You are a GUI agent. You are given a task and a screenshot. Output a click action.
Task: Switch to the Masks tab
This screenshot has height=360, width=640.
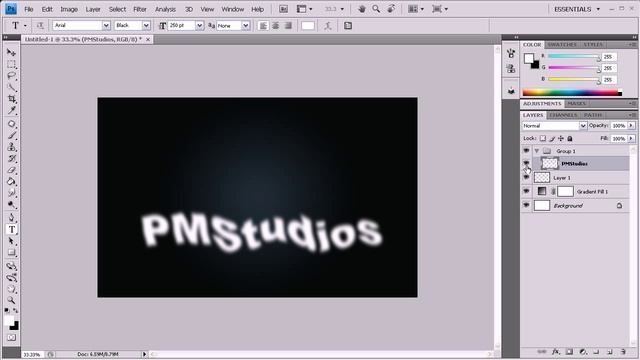point(576,104)
